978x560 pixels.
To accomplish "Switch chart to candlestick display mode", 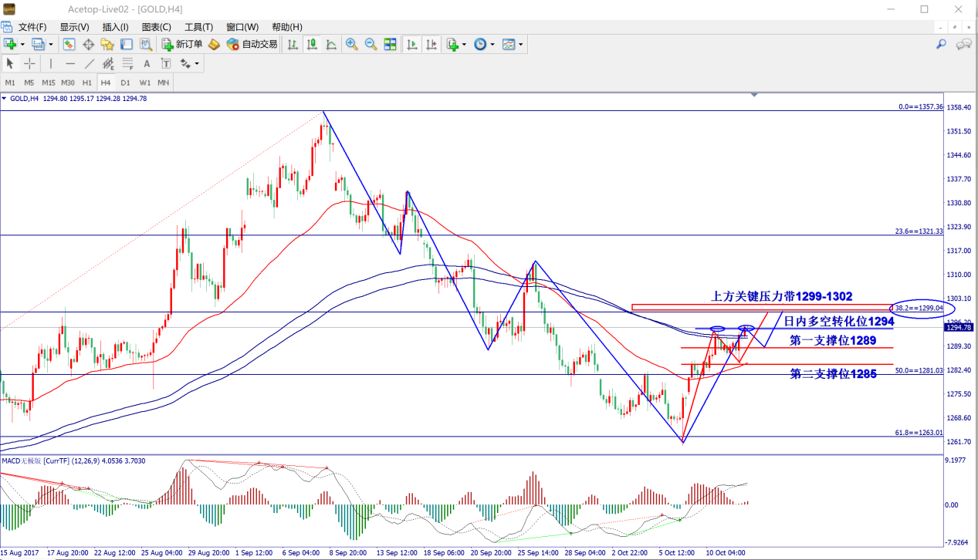I will 312,45.
